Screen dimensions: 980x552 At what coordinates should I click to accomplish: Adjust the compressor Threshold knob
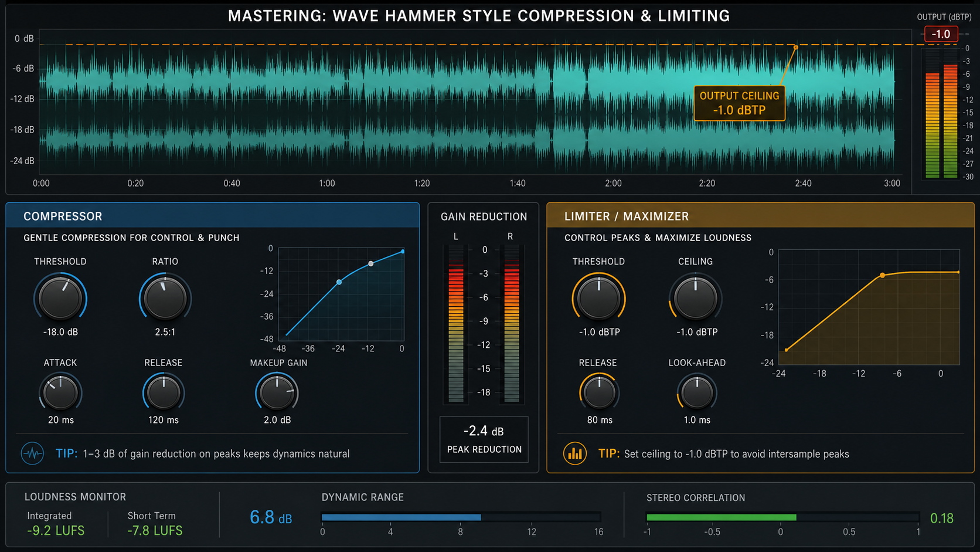60,298
